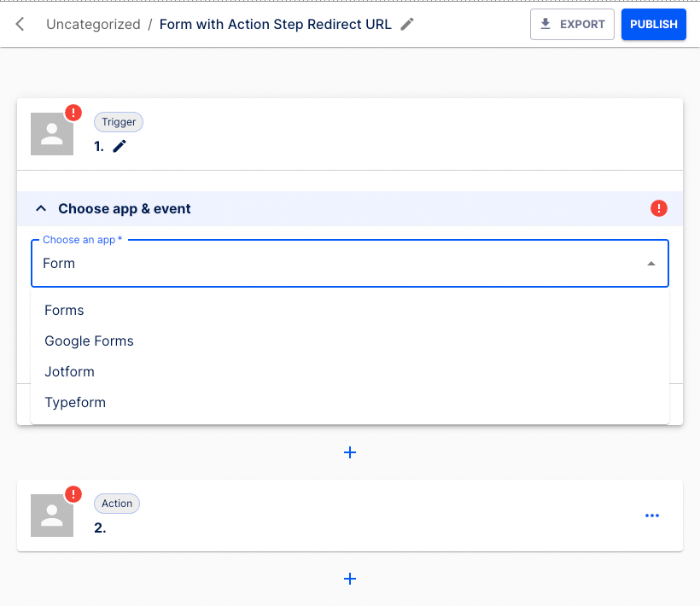Click the plus icon between the two steps
The width and height of the screenshot is (700, 606).
click(350, 452)
